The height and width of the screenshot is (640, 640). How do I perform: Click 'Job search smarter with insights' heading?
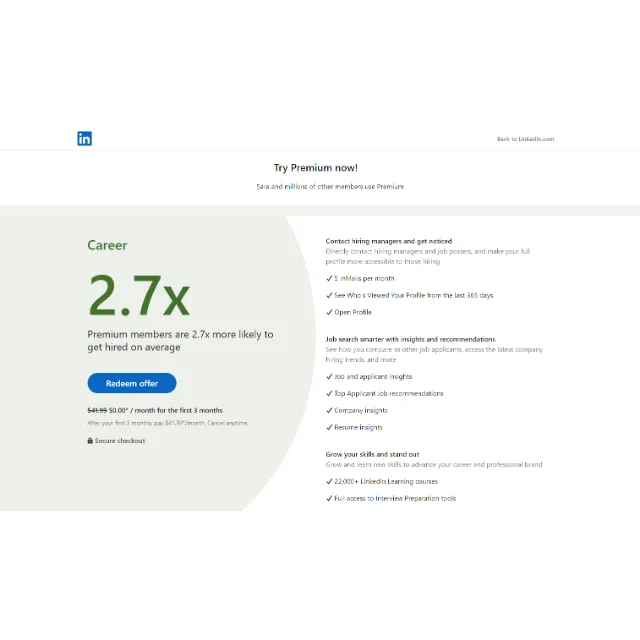coord(410,339)
